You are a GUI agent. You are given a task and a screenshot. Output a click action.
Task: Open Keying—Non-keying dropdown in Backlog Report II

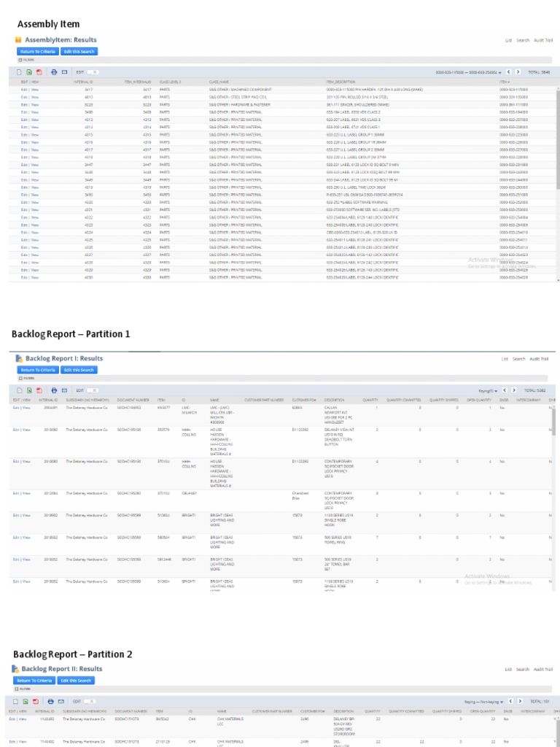click(484, 702)
